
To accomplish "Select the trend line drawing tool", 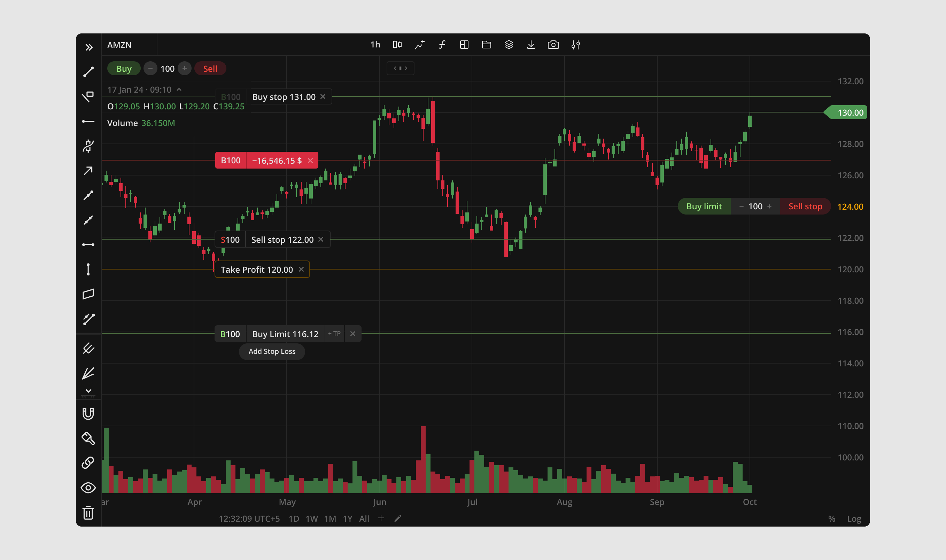I will click(88, 72).
